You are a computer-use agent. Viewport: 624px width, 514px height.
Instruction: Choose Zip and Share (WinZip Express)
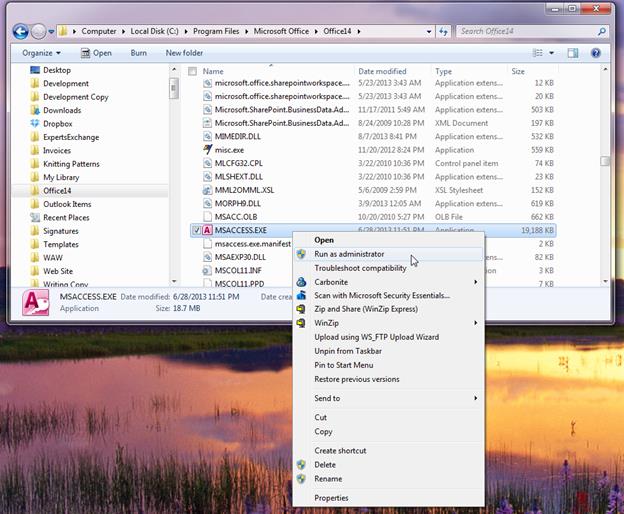pos(388,309)
